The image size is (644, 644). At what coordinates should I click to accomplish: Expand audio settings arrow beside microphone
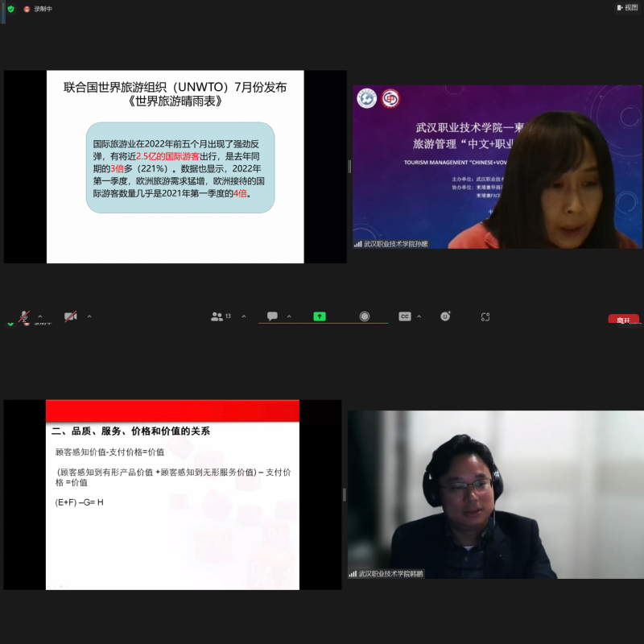(40, 316)
